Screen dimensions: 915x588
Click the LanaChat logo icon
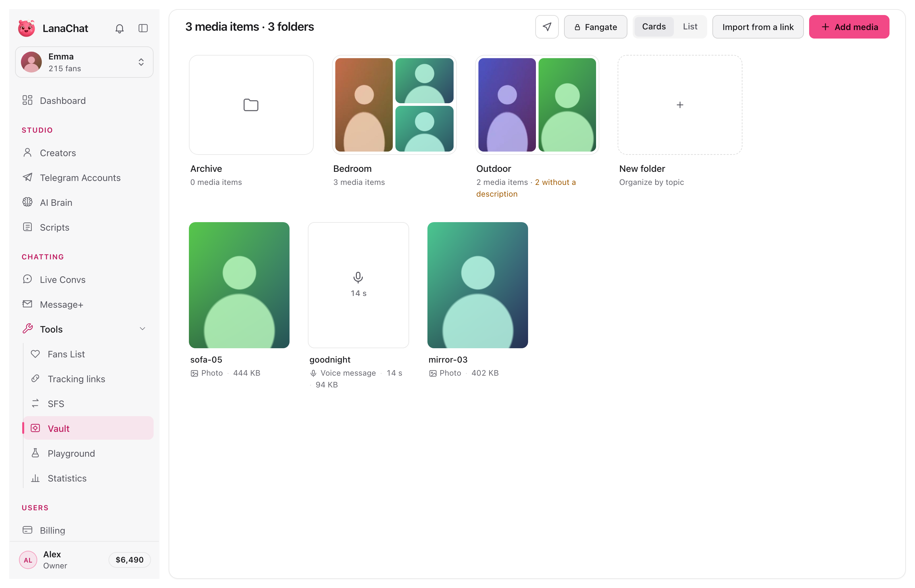click(26, 28)
